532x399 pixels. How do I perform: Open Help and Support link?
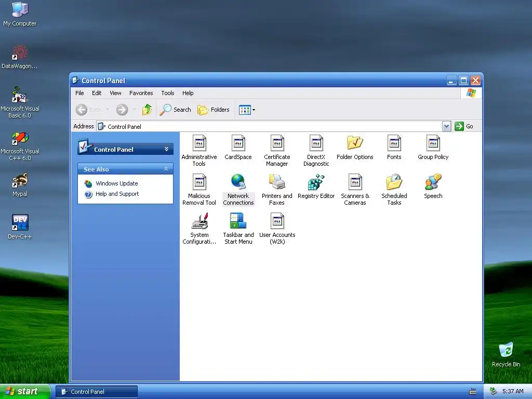pos(117,194)
